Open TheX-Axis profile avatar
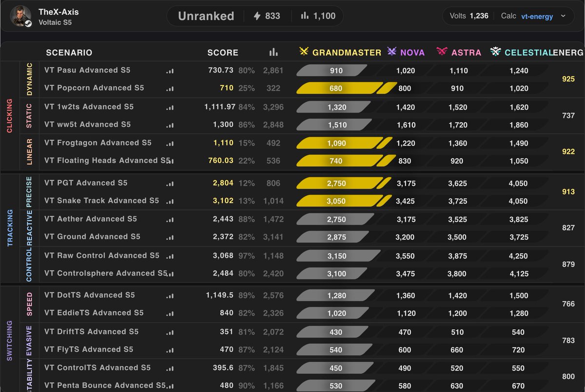Screen dimensions: 585x392 tap(20, 16)
